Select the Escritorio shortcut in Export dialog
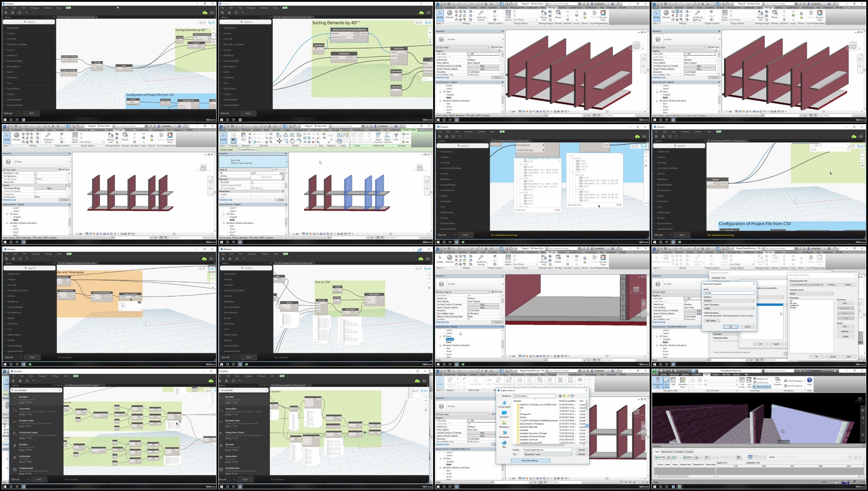 point(504,414)
